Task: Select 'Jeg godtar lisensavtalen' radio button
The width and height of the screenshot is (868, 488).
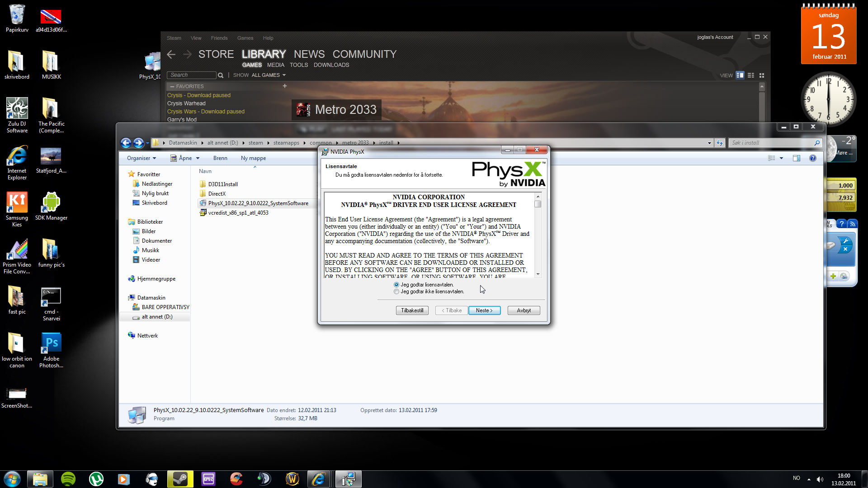Action: pyautogui.click(x=396, y=285)
